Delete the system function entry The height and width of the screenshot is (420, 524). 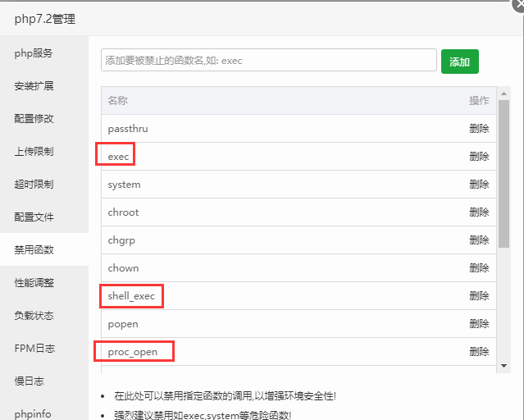click(x=479, y=185)
